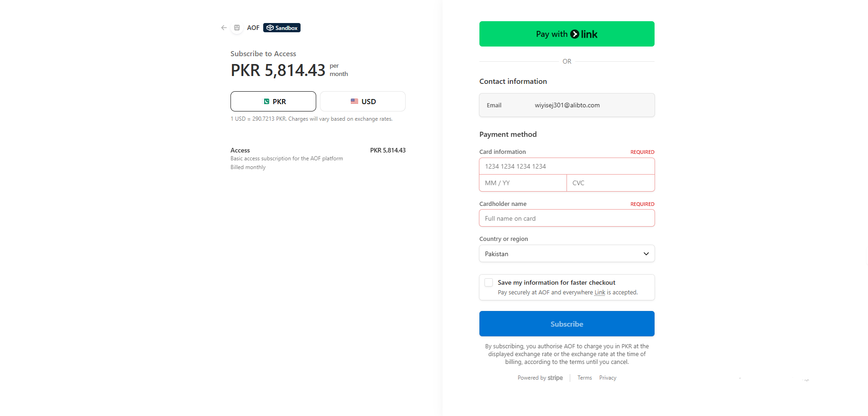The height and width of the screenshot is (416, 868).
Task: Click the MM / YY expiry field
Action: click(523, 183)
